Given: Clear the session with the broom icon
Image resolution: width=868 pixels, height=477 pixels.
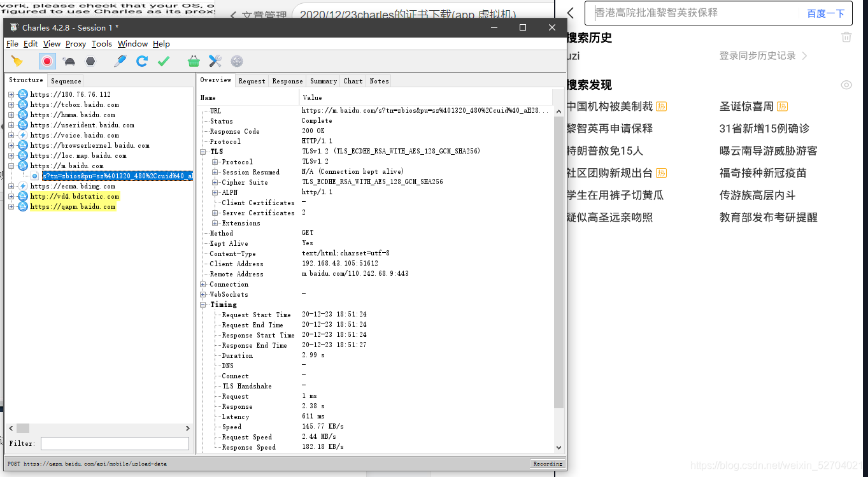Looking at the screenshot, I should click(17, 61).
